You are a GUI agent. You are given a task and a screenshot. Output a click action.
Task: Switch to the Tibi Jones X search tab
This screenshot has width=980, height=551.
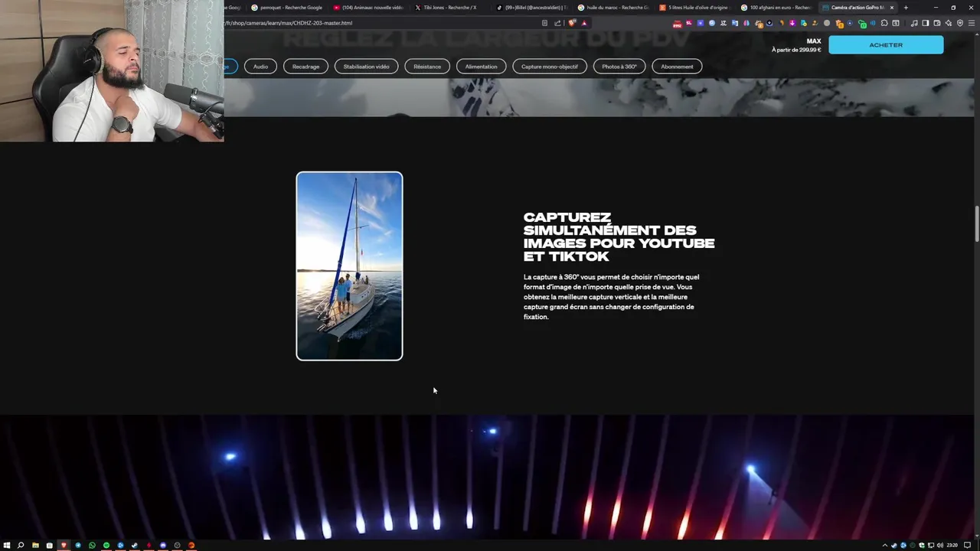coord(449,8)
